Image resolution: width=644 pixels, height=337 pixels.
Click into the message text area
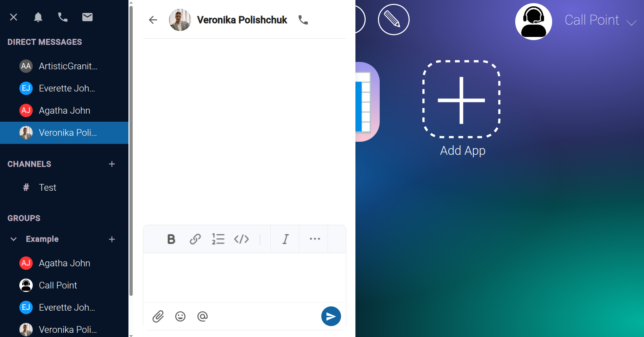click(x=244, y=278)
